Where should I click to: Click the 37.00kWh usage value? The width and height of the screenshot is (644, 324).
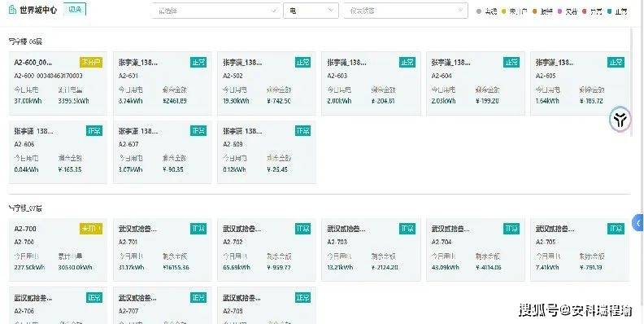tap(28, 101)
